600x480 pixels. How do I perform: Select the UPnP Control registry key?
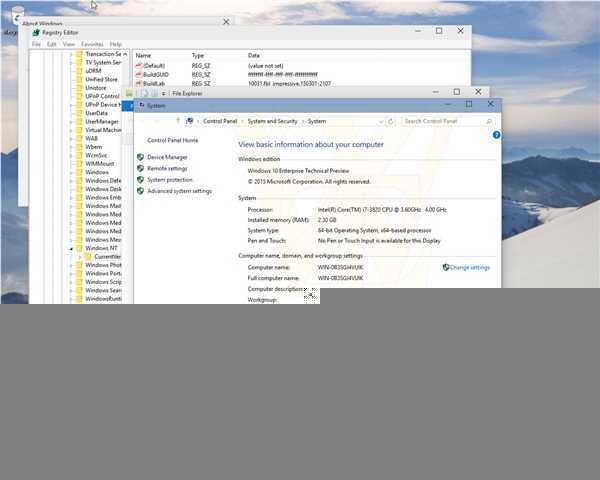pos(102,96)
